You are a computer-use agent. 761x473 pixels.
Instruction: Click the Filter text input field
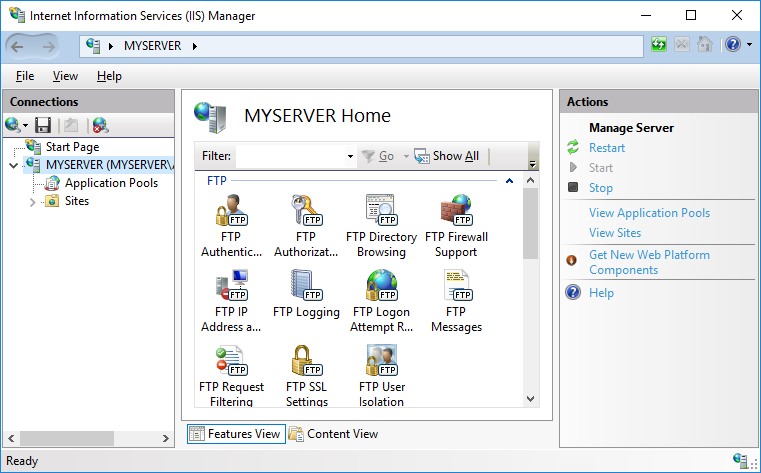(290, 156)
